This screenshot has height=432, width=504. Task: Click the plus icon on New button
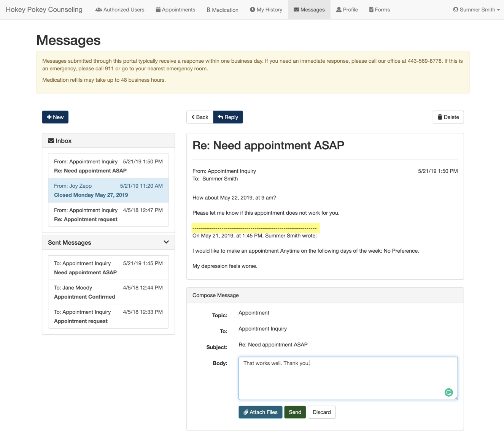[49, 117]
